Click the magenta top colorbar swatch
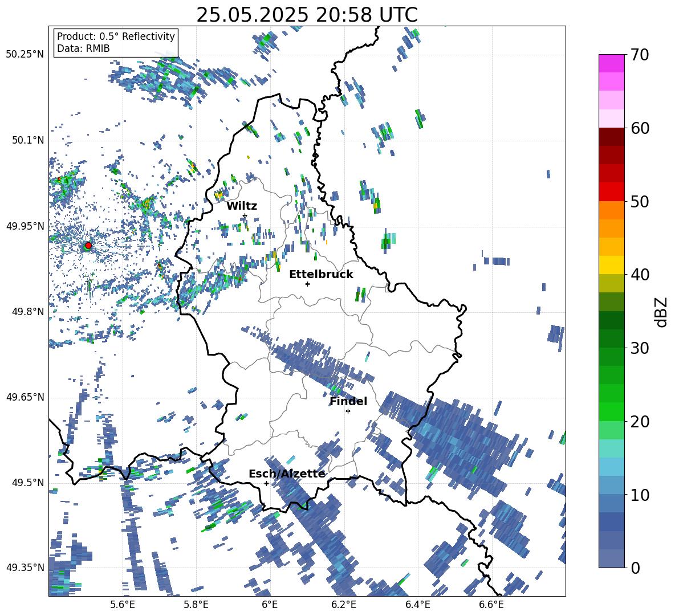 click(x=611, y=63)
